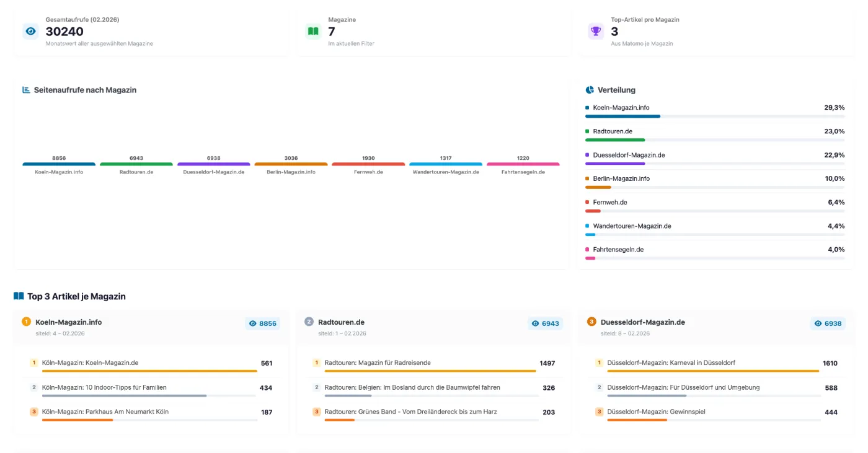Click the 1220 value above the Fahrtensegeln.de chart bar
This screenshot has height=453, width=868.
click(x=523, y=158)
